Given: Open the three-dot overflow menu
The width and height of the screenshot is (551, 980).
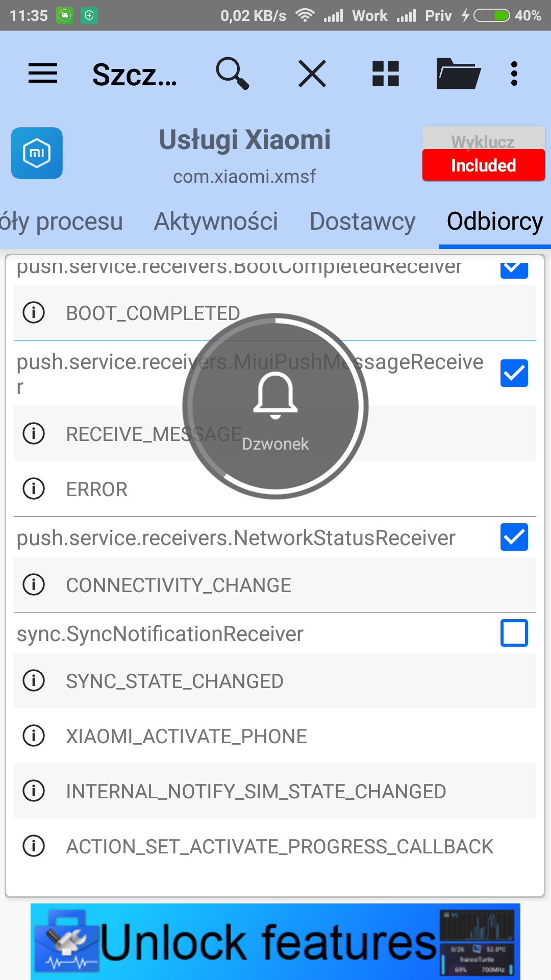Looking at the screenshot, I should pyautogui.click(x=514, y=73).
